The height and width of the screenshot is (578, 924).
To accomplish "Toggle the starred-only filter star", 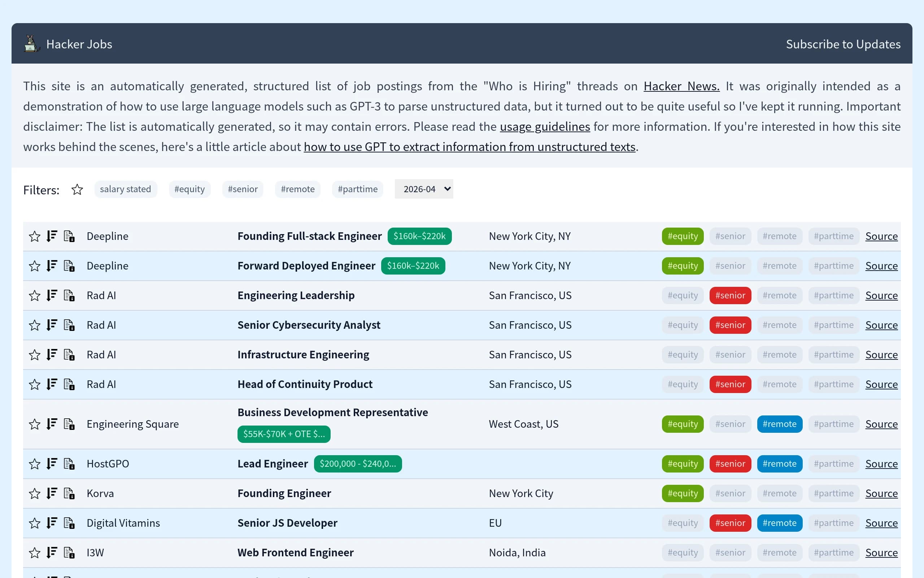I will coord(77,189).
